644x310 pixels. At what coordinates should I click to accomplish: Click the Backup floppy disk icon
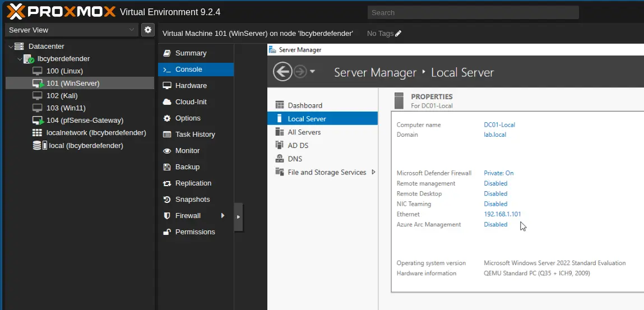coord(167,166)
